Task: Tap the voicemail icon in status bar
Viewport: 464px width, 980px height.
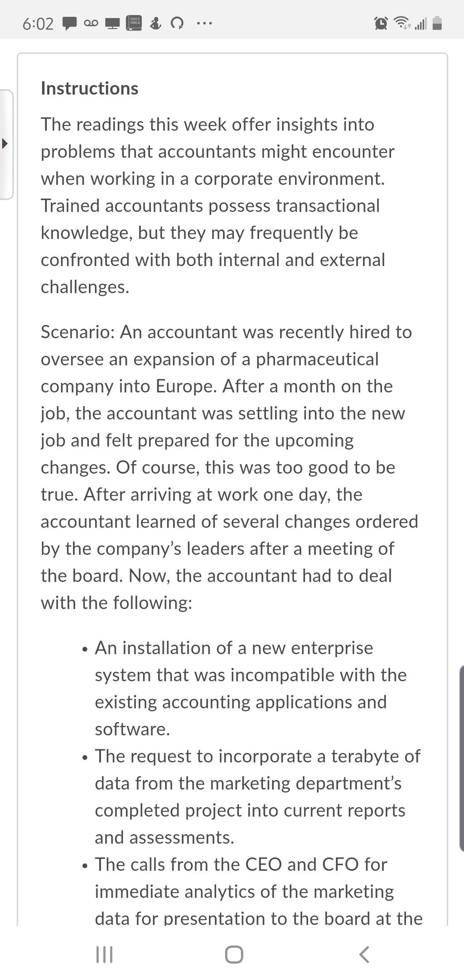Action: pyautogui.click(x=91, y=23)
